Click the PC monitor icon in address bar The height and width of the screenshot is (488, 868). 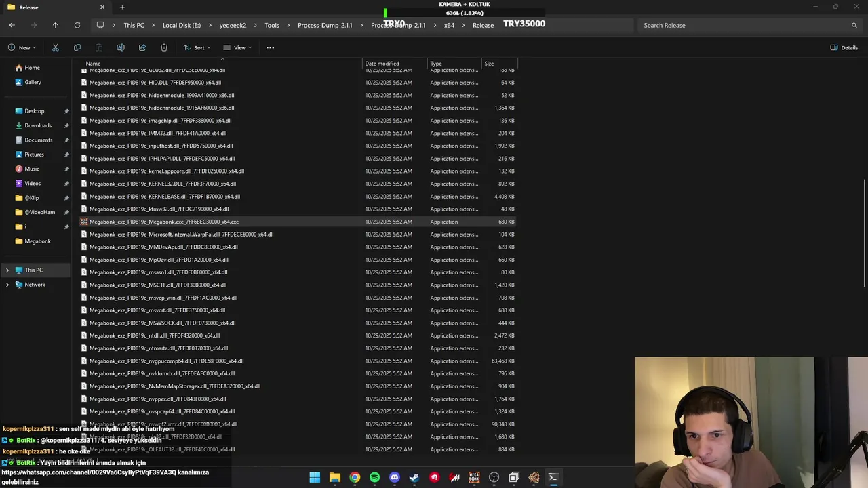click(100, 25)
